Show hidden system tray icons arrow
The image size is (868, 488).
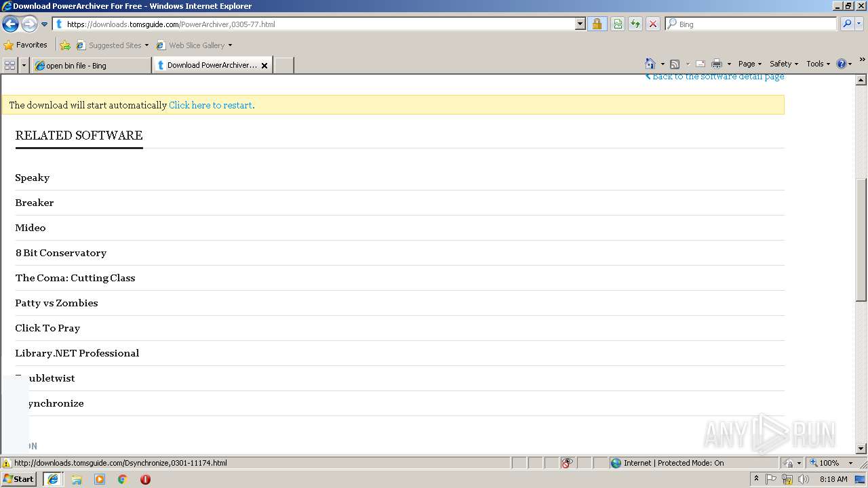click(756, 479)
